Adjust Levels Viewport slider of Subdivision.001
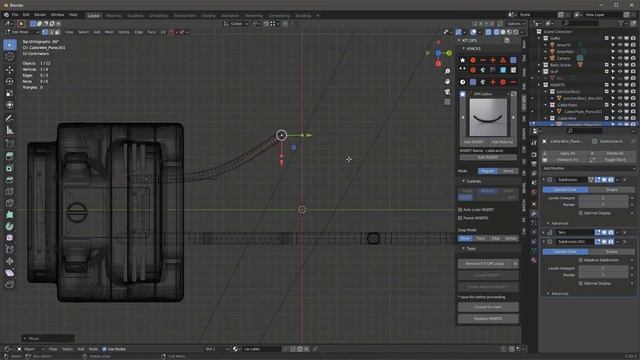This screenshot has width=640, height=360. click(603, 269)
